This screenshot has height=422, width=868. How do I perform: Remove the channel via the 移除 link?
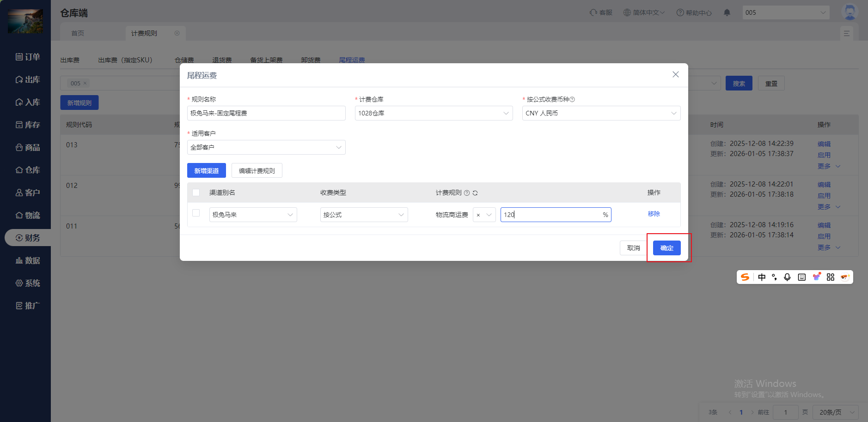[654, 214]
